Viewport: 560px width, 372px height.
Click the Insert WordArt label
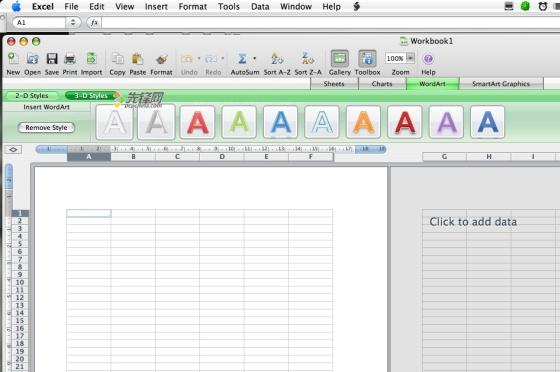46,107
